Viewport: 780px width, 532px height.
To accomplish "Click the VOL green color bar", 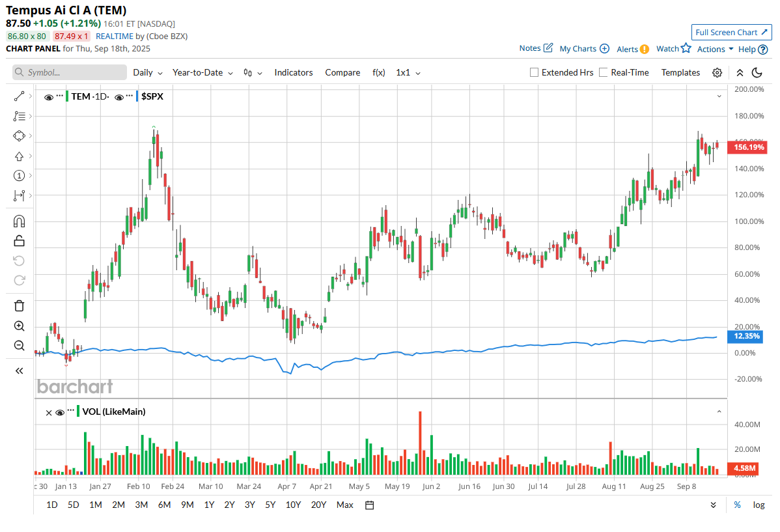I will [78, 412].
